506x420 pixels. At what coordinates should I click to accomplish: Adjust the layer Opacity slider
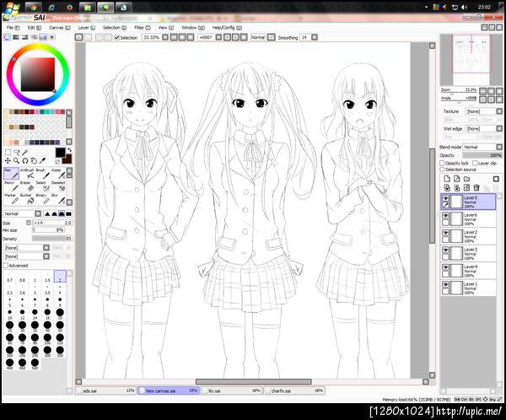click(482, 155)
